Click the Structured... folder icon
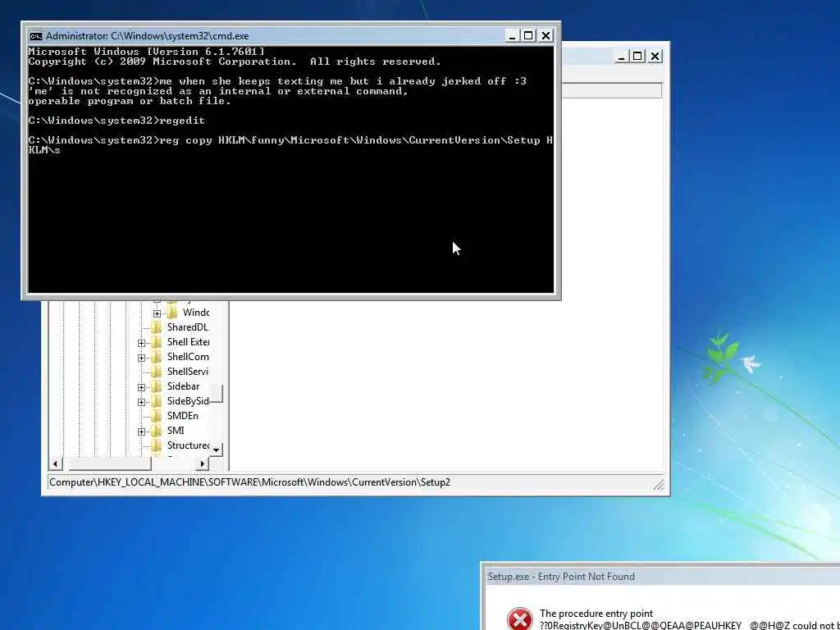840x630 pixels. click(157, 445)
